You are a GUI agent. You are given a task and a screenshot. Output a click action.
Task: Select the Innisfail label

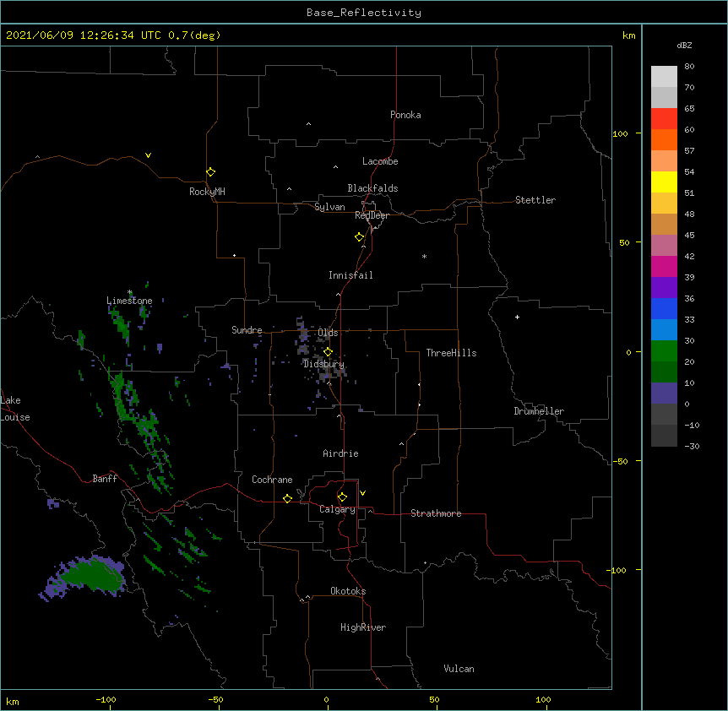pyautogui.click(x=350, y=275)
